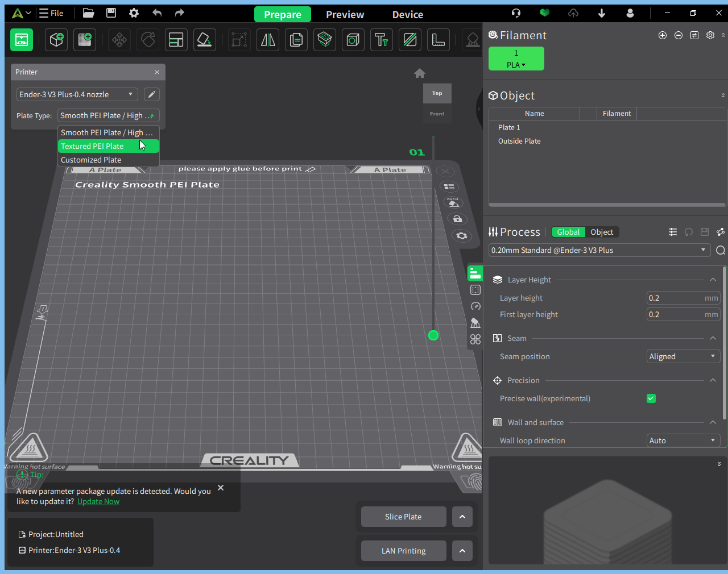Select the Text emboss tool

(x=382, y=40)
